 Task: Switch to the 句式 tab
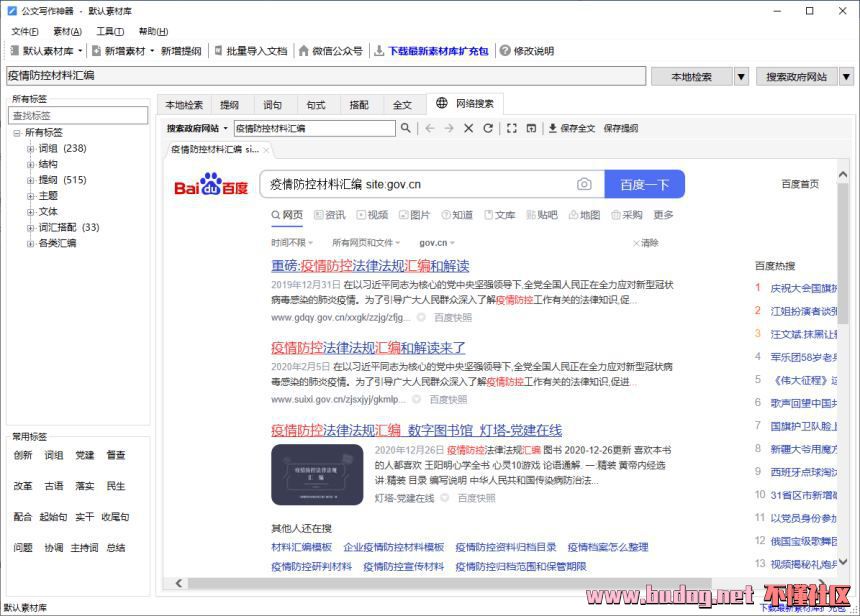[x=315, y=105]
